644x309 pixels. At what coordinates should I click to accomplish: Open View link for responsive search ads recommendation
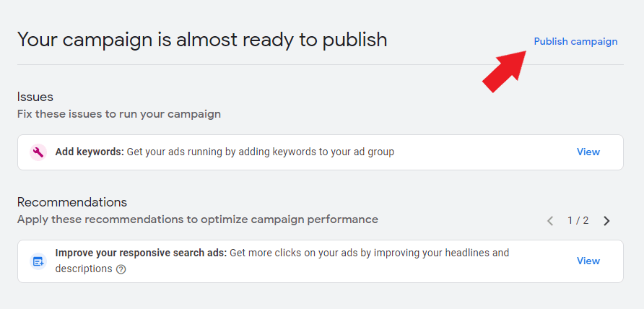(588, 261)
